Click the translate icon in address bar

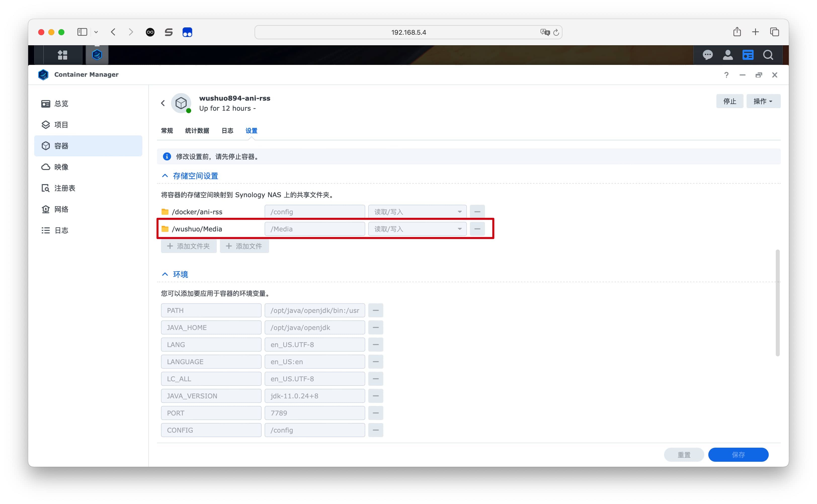tap(545, 32)
